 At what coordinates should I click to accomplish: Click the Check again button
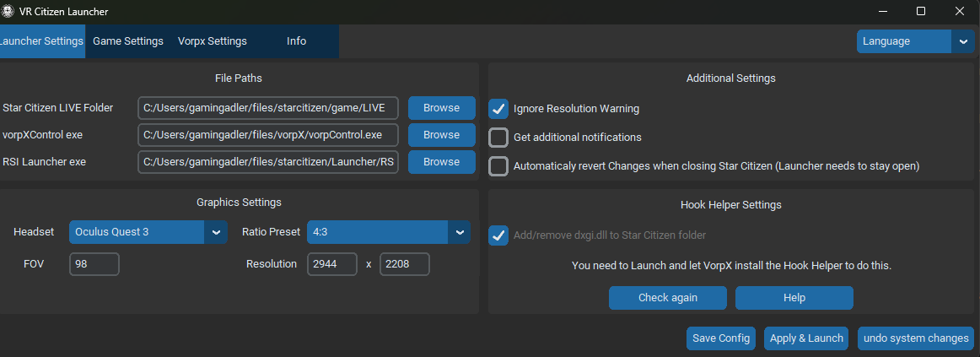pyautogui.click(x=667, y=298)
